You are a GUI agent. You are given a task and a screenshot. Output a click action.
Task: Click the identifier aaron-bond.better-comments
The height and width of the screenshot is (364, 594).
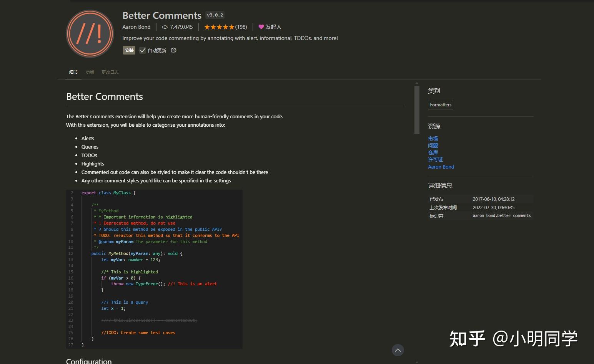[x=502, y=215]
